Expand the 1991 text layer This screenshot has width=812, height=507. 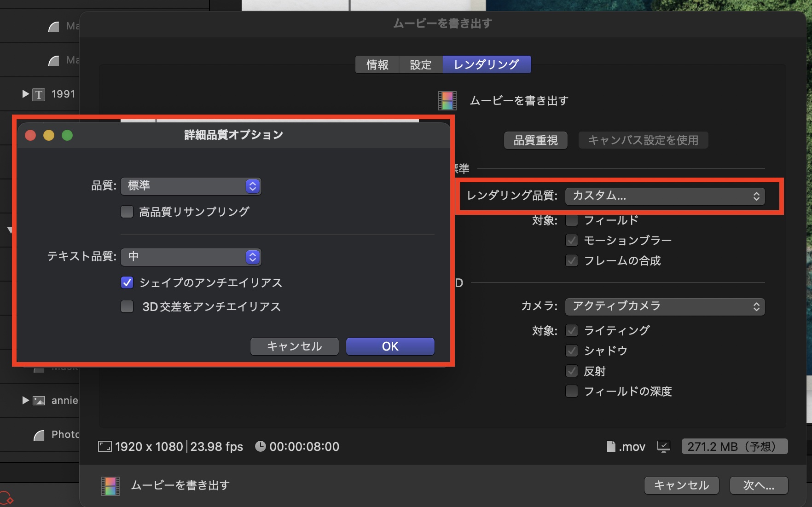(25, 94)
